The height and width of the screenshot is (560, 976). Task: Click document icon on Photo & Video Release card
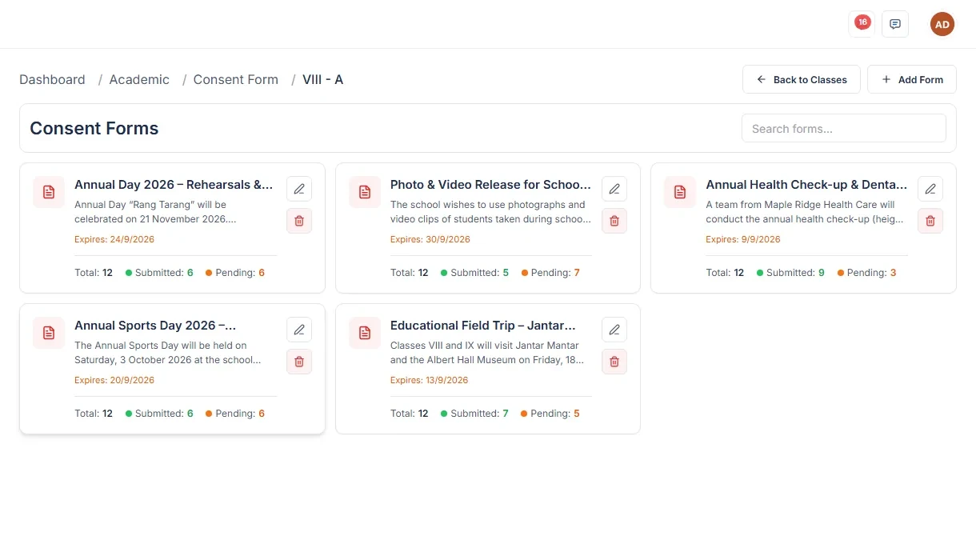tap(365, 192)
